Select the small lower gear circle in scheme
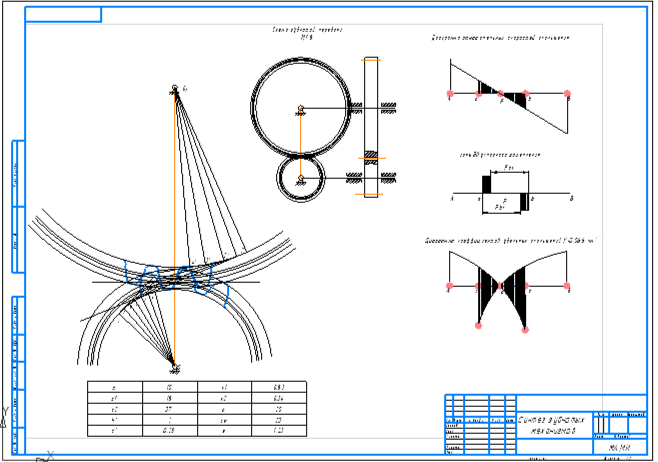The height and width of the screenshot is (462, 658). coord(300,177)
